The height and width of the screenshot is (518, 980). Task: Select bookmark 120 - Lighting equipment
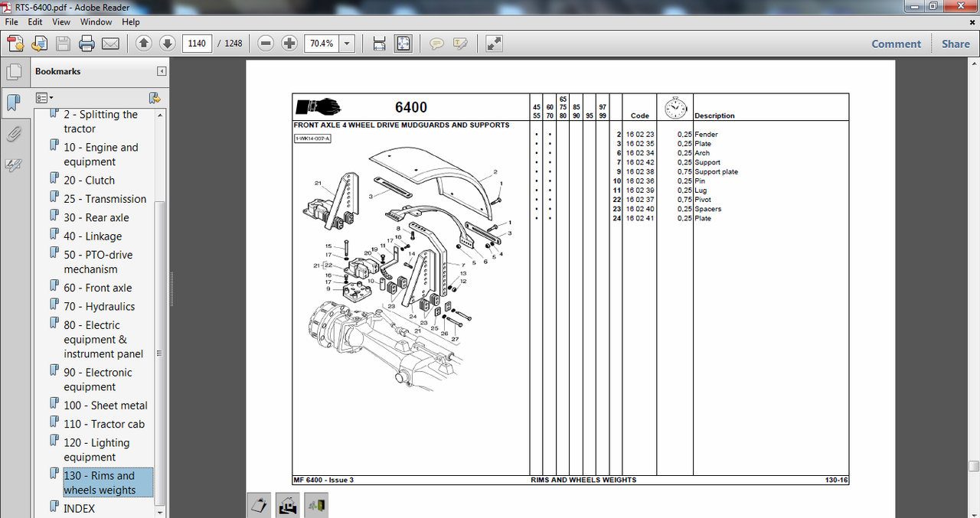click(97, 450)
